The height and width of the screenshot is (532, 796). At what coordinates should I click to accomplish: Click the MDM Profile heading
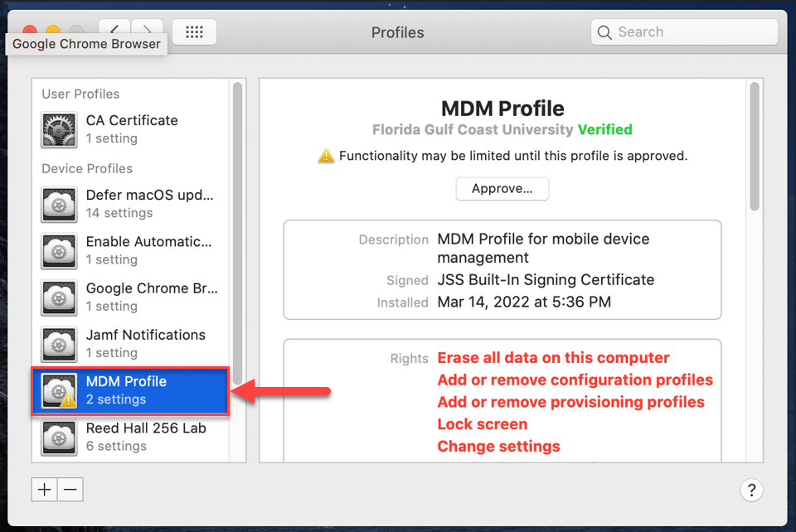pyautogui.click(x=502, y=108)
